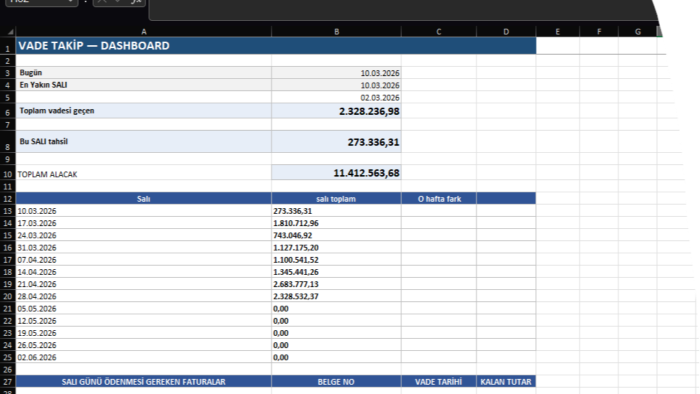Image resolution: width=700 pixels, height=394 pixels.
Task: Select the amount beside Bu SALI tahsil
Action: tap(336, 142)
